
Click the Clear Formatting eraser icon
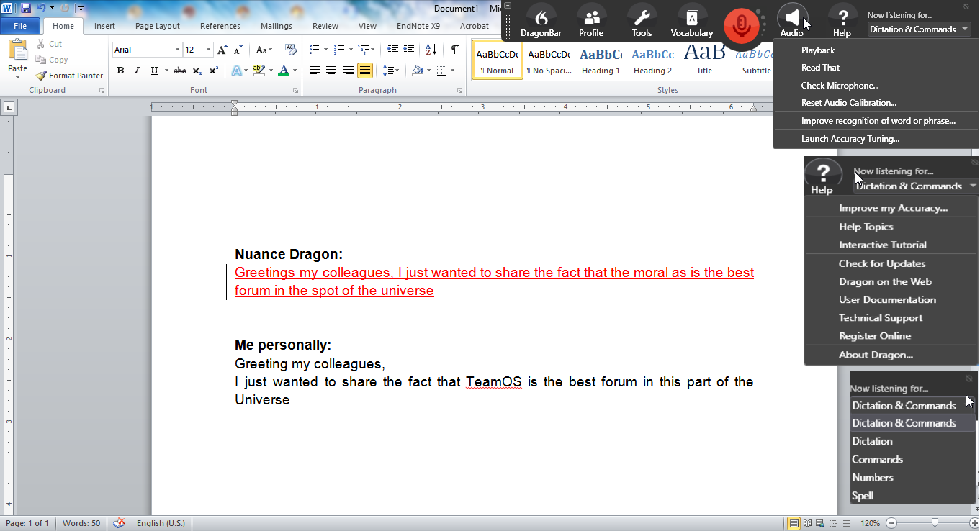point(291,50)
